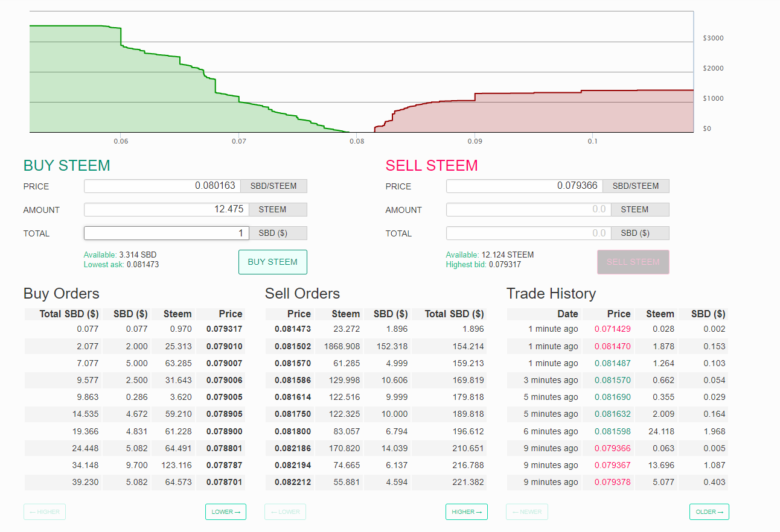Focus the Buy Steem price field
Screen dimensions: 780x532
[162, 186]
